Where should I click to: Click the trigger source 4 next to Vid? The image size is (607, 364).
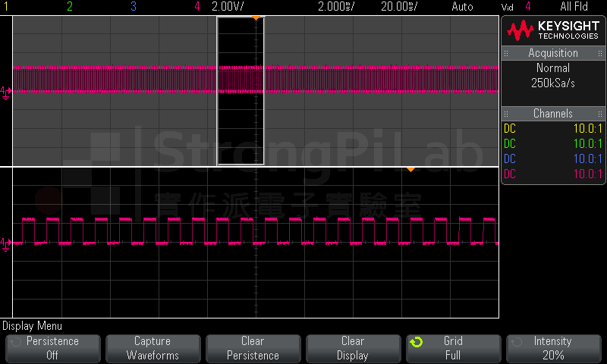click(x=528, y=6)
